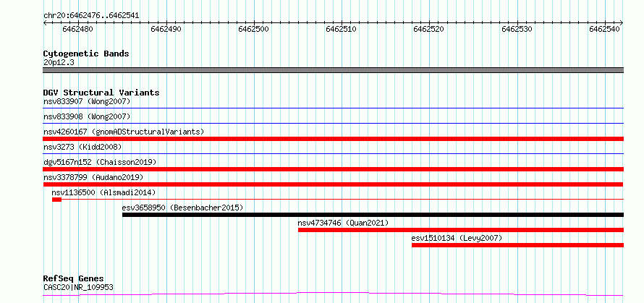644x303 pixels.
Task: Click the chr20:6462476..6462541 region label
Action: (x=91, y=16)
